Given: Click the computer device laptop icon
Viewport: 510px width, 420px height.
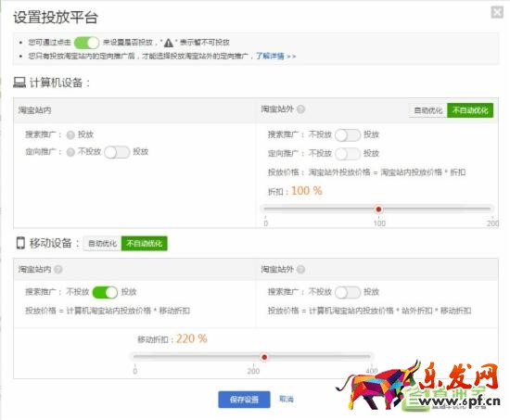Looking at the screenshot, I should click(19, 83).
